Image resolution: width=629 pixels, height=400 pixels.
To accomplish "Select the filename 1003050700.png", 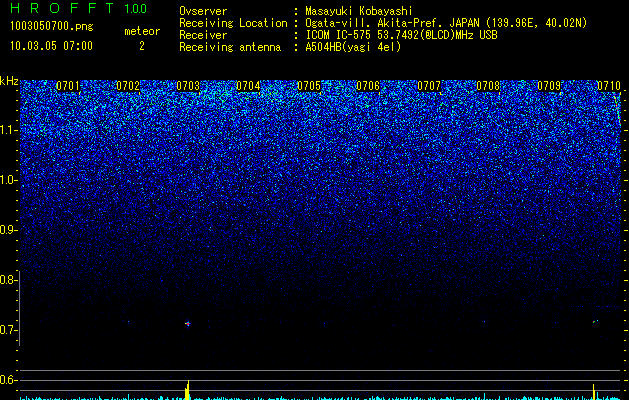I will click(52, 26).
